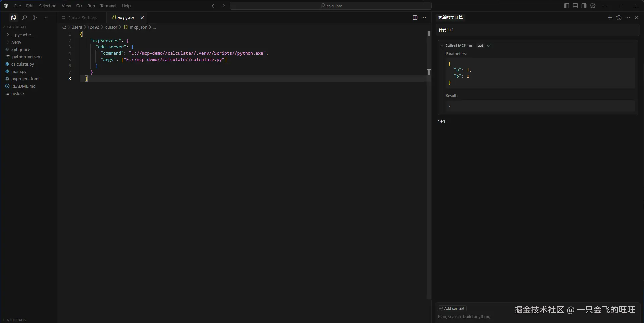This screenshot has width=644, height=323.
Task: Open .gitignore file
Action: click(28, 49)
